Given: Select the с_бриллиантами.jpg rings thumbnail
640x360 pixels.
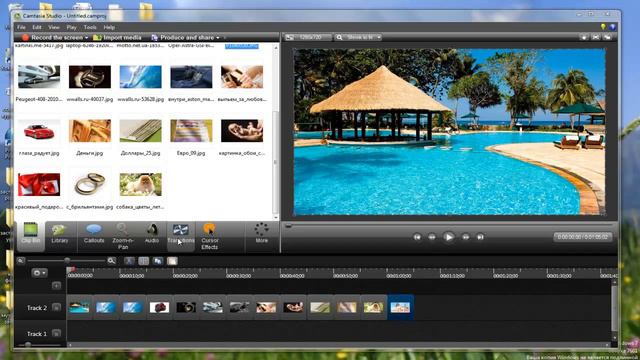Looking at the screenshot, I should pos(90,184).
